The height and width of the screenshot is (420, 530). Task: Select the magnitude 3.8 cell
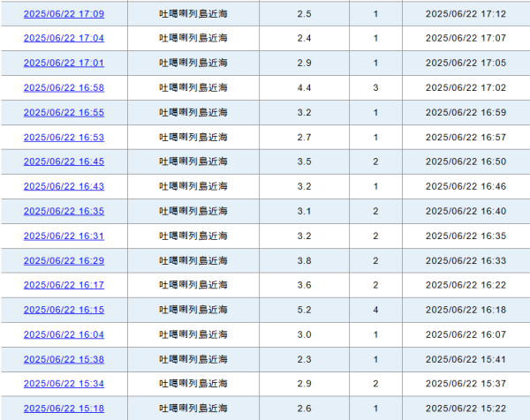304,261
